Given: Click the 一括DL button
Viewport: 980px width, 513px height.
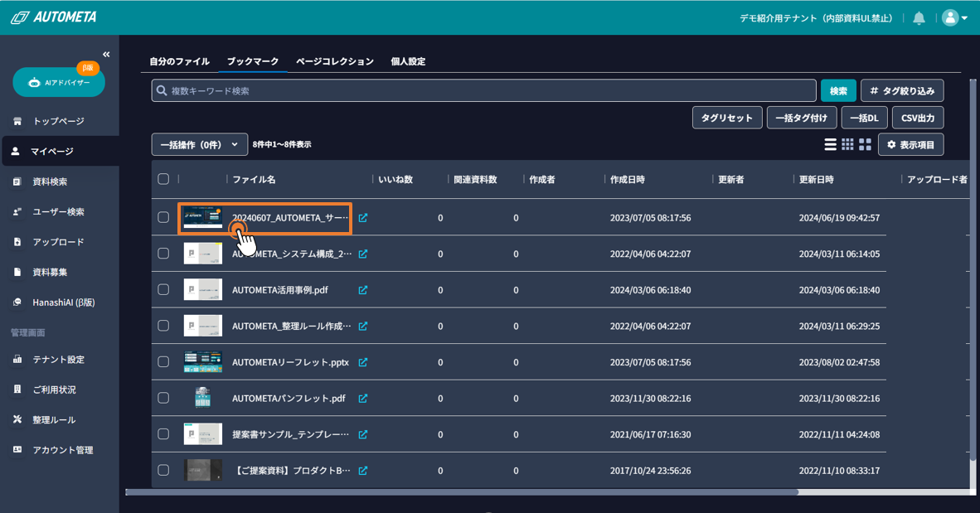Looking at the screenshot, I should (x=865, y=118).
